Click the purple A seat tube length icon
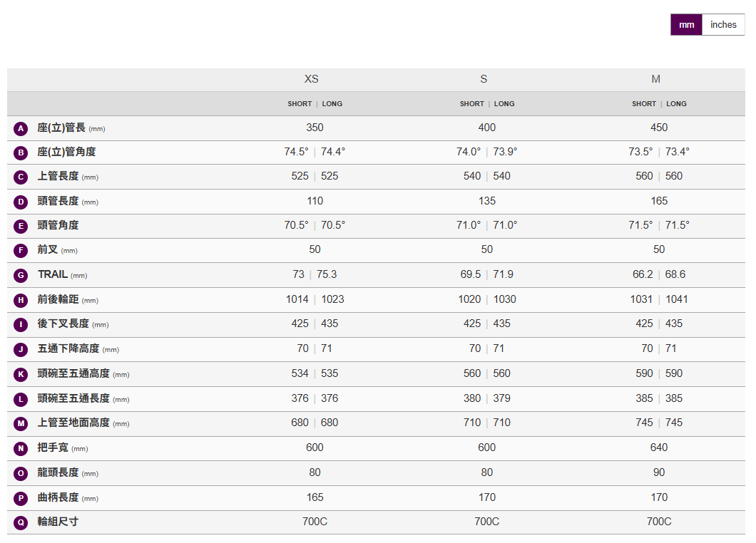The width and height of the screenshot is (756, 543). 21,128
